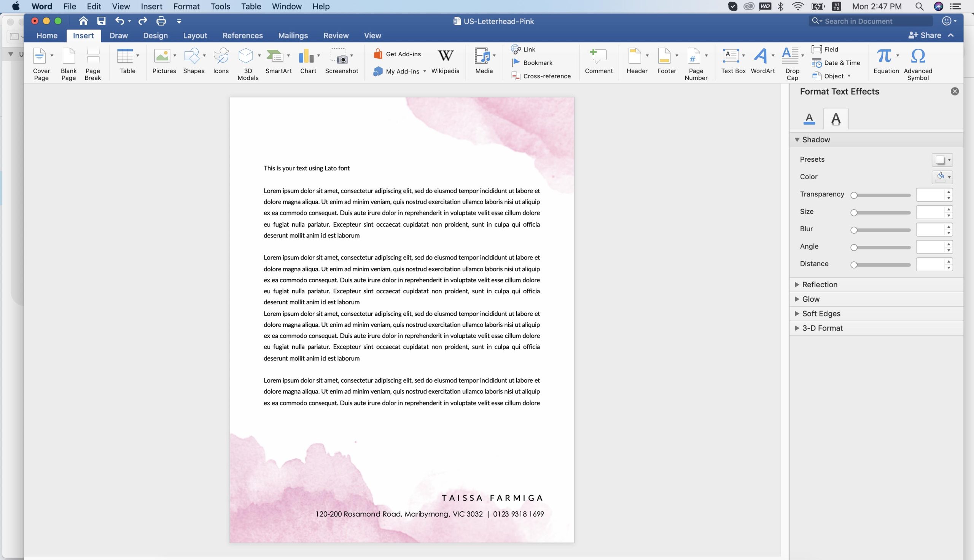Click the Footer icon

[664, 56]
